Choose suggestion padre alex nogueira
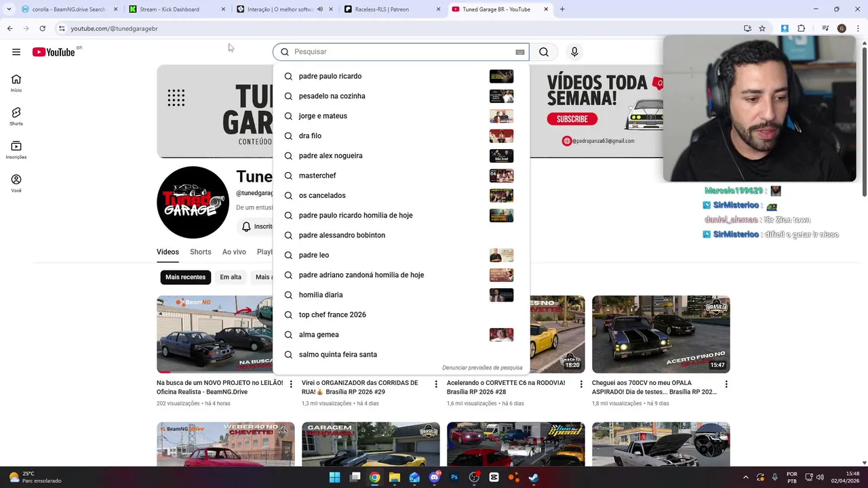The height and width of the screenshot is (488, 868). [401, 156]
